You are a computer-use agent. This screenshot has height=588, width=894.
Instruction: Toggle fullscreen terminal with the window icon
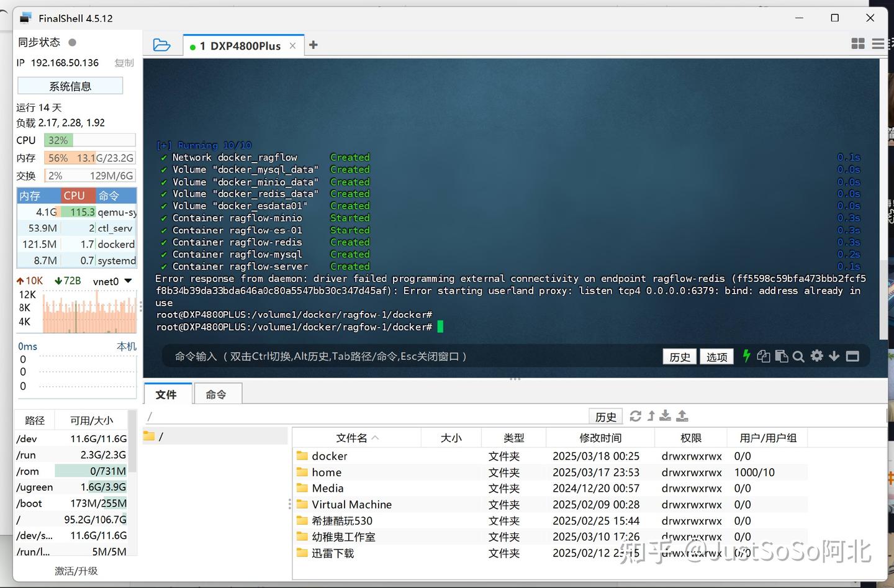[852, 356]
